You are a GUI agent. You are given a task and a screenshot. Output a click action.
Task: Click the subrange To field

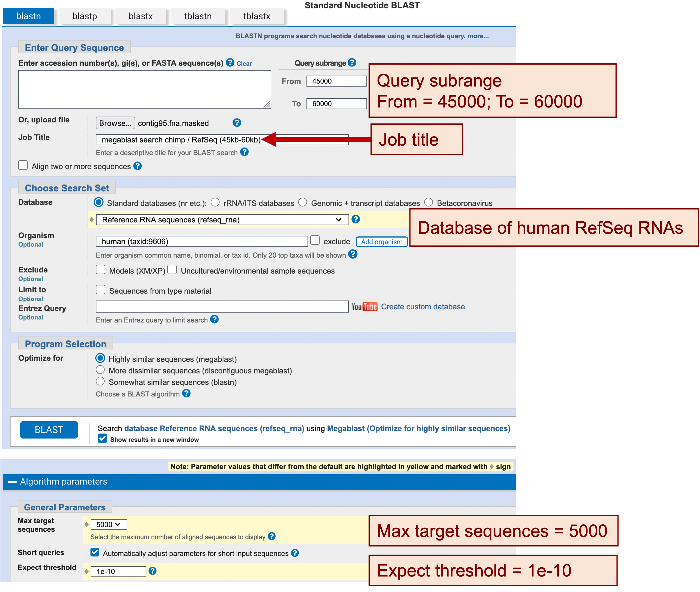(337, 103)
